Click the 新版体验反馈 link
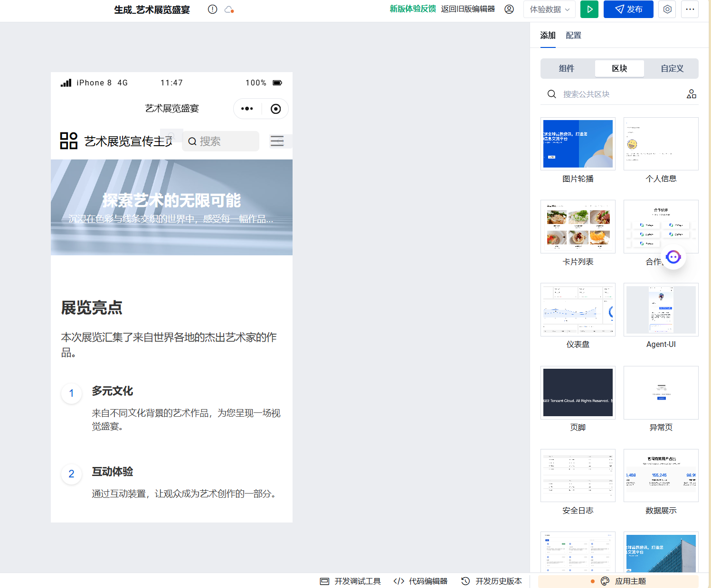Image resolution: width=711 pixels, height=588 pixels. coord(413,9)
